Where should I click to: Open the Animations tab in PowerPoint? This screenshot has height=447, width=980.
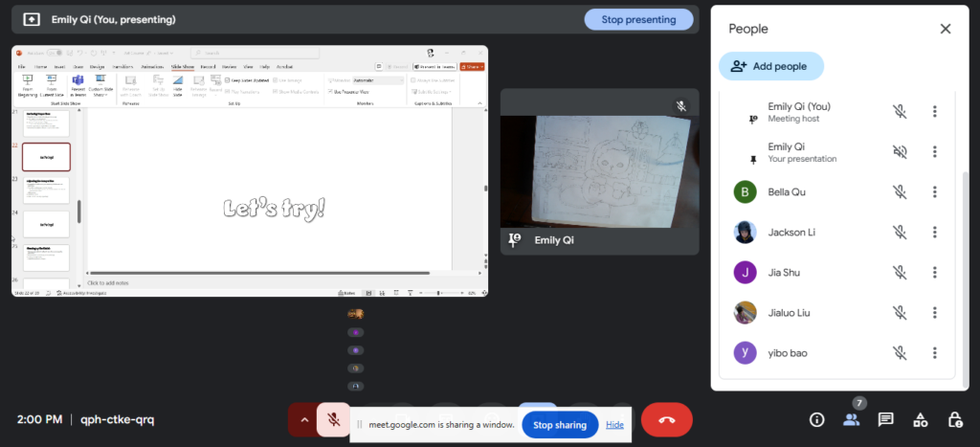pyautogui.click(x=152, y=66)
